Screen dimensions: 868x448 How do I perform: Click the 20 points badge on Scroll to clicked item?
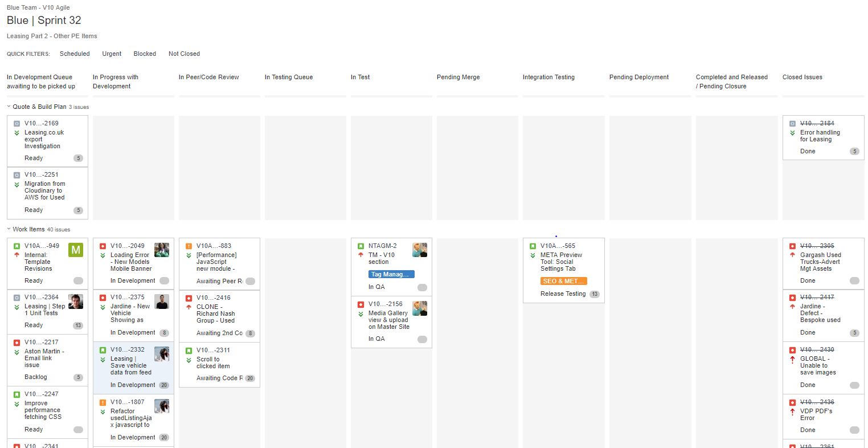pos(250,378)
